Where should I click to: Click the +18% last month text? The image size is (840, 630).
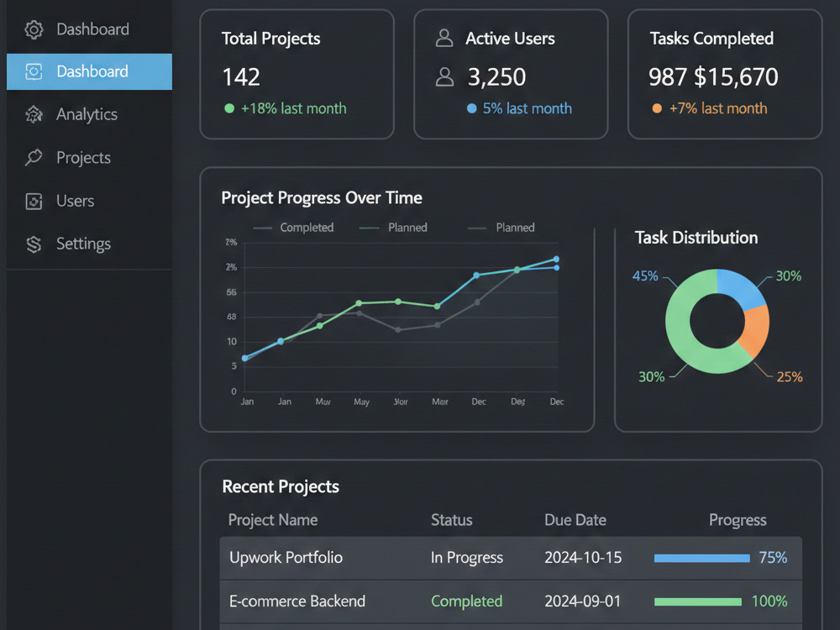tap(293, 108)
